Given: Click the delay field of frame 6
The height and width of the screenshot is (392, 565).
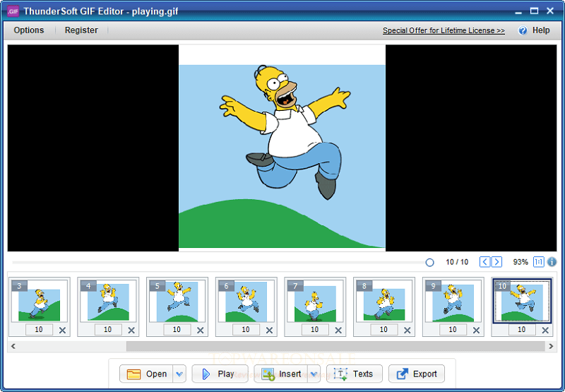Looking at the screenshot, I should coord(246,330).
